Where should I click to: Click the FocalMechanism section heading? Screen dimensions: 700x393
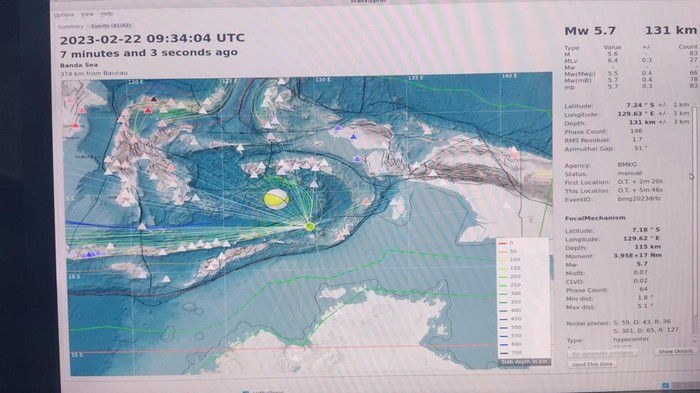[x=595, y=218]
